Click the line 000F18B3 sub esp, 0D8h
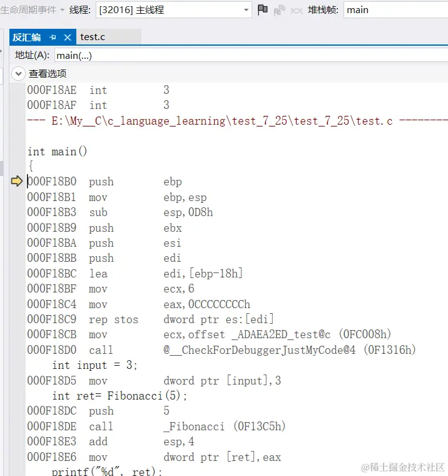Screen dimensions: 448x476 tap(120, 212)
